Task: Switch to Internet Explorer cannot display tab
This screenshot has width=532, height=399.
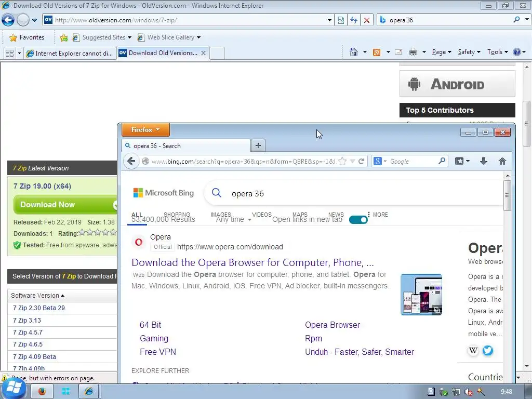Action: (70, 54)
